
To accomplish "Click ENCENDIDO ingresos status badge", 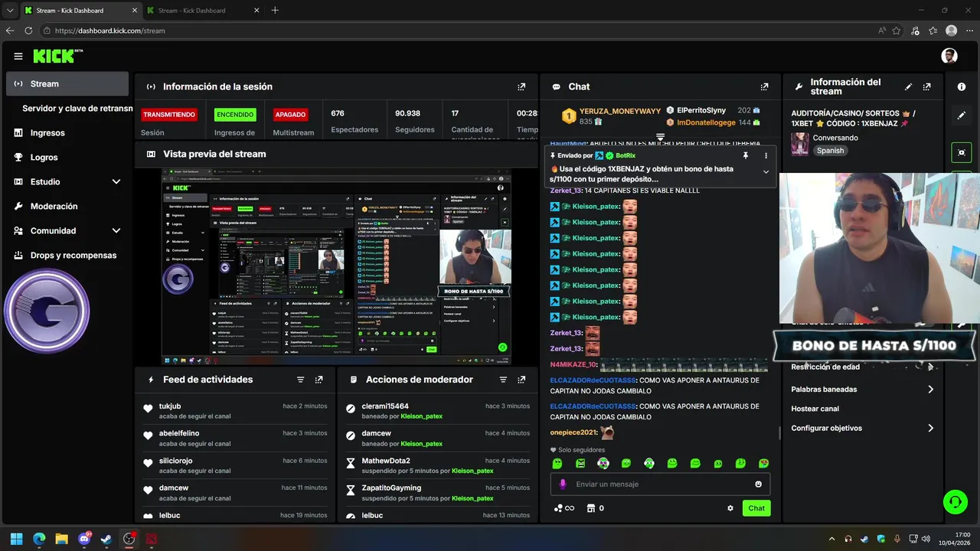I will (235, 115).
